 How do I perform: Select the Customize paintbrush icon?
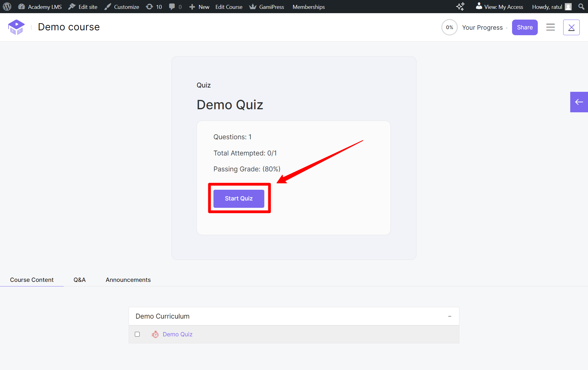pyautogui.click(x=107, y=6)
